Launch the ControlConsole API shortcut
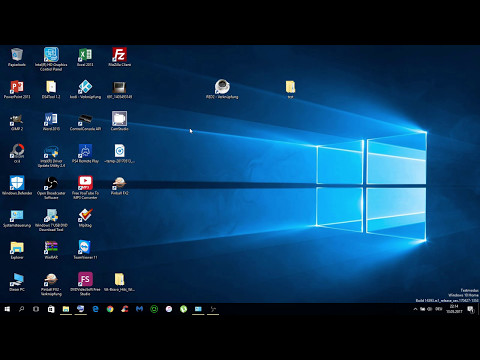Viewport: 480px width, 360px height. (85, 121)
